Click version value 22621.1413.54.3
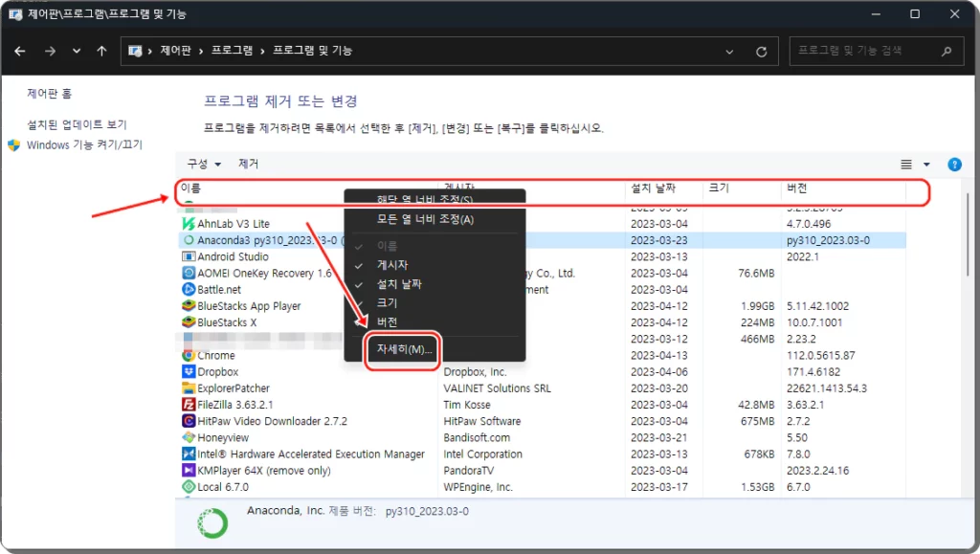Image resolution: width=980 pixels, height=554 pixels. coord(827,388)
